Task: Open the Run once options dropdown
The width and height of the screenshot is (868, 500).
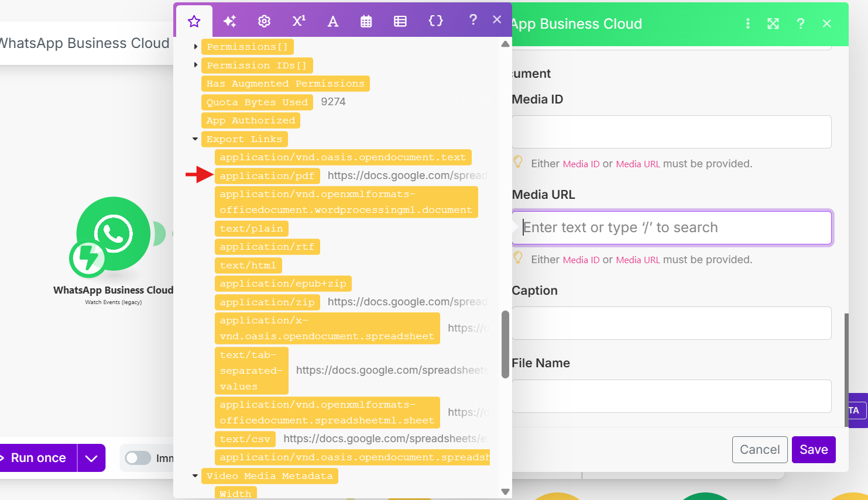Action: tap(91, 458)
